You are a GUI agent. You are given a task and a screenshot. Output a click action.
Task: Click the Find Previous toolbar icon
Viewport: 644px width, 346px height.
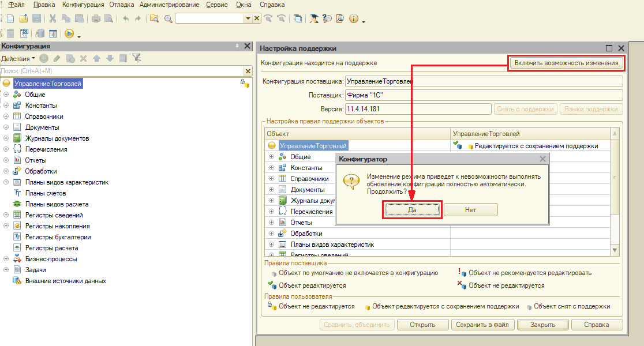click(282, 18)
